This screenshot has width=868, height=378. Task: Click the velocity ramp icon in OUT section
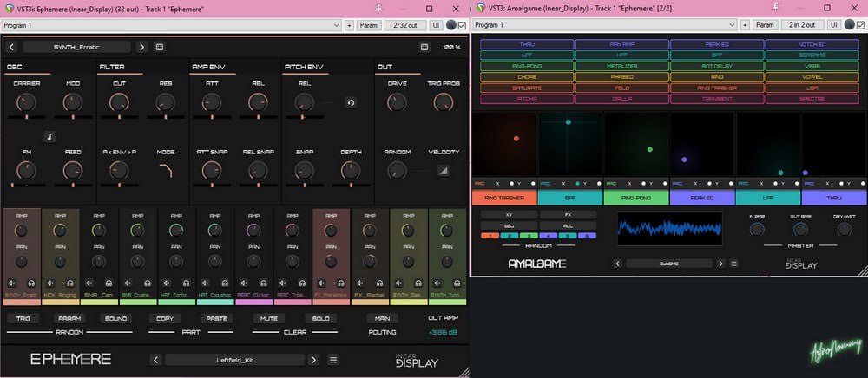(x=444, y=171)
